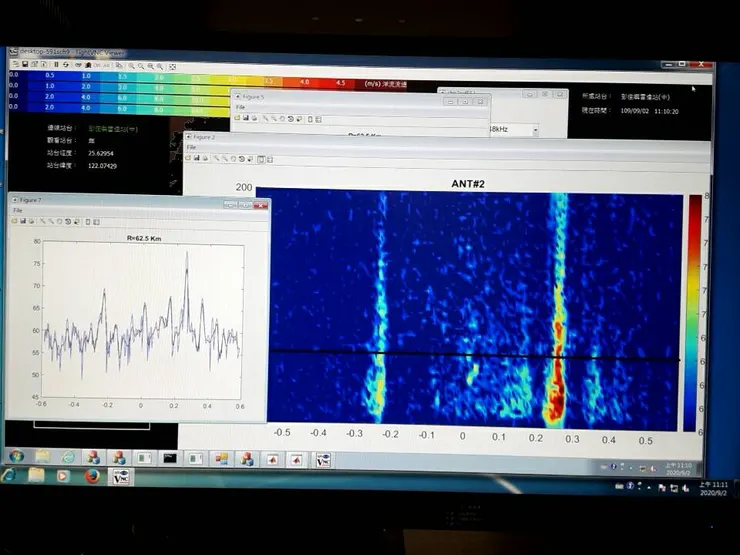The image size is (740, 555).
Task: Close the Figure 7 window
Action: [x=261, y=204]
